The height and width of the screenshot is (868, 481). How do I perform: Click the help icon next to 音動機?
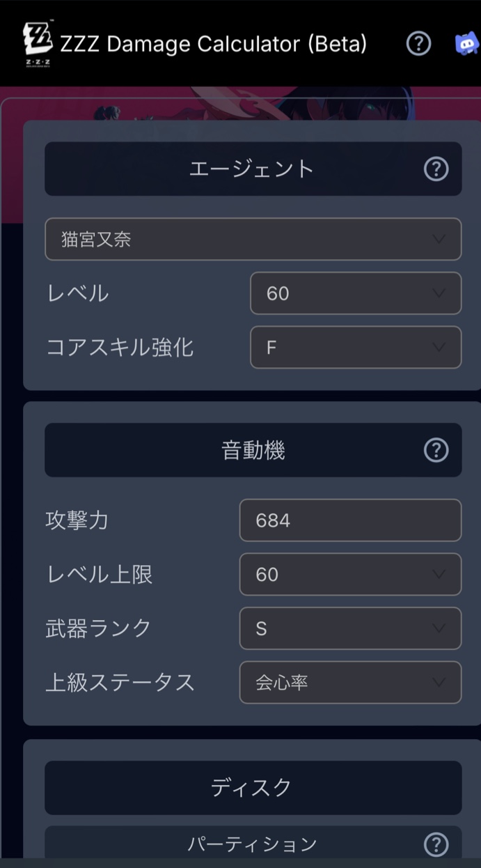click(436, 450)
